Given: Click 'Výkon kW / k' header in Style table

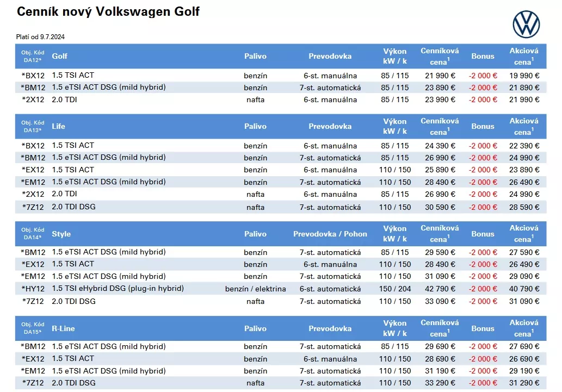Looking at the screenshot, I should 394,234.
